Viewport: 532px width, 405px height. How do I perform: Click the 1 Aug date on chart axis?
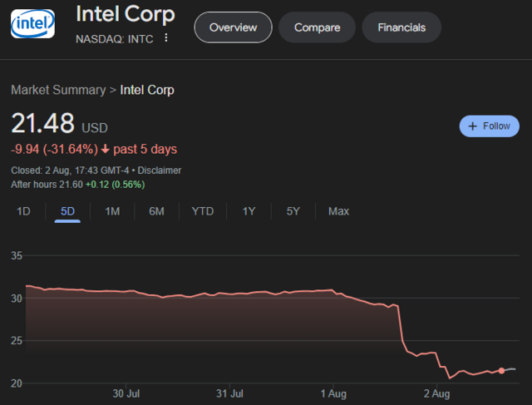pyautogui.click(x=332, y=393)
